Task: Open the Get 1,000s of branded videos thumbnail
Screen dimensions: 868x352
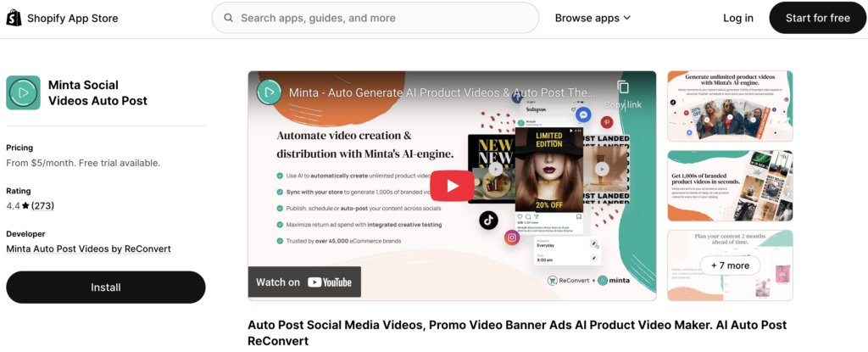Action: point(730,186)
